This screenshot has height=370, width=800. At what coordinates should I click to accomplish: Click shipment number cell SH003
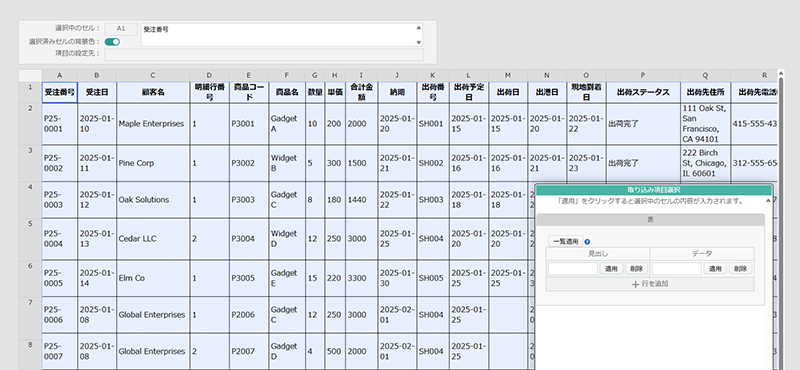pos(433,200)
